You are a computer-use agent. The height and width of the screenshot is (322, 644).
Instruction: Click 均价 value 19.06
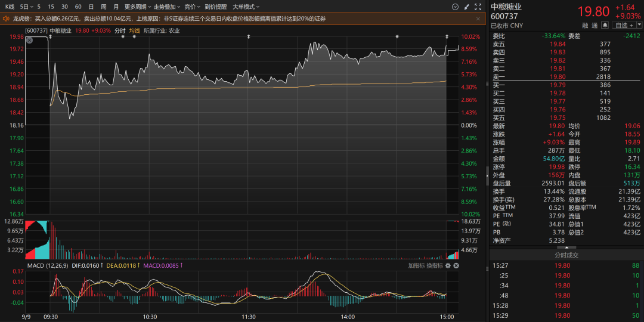pyautogui.click(x=634, y=126)
